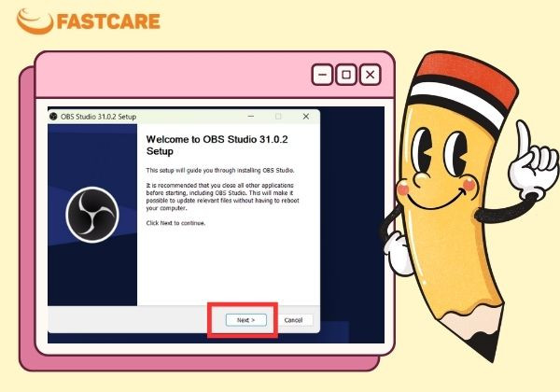Click the "Welcome to OBS Studio 31.0.2 Setup" heading
This screenshot has width=560, height=392.
point(217,145)
